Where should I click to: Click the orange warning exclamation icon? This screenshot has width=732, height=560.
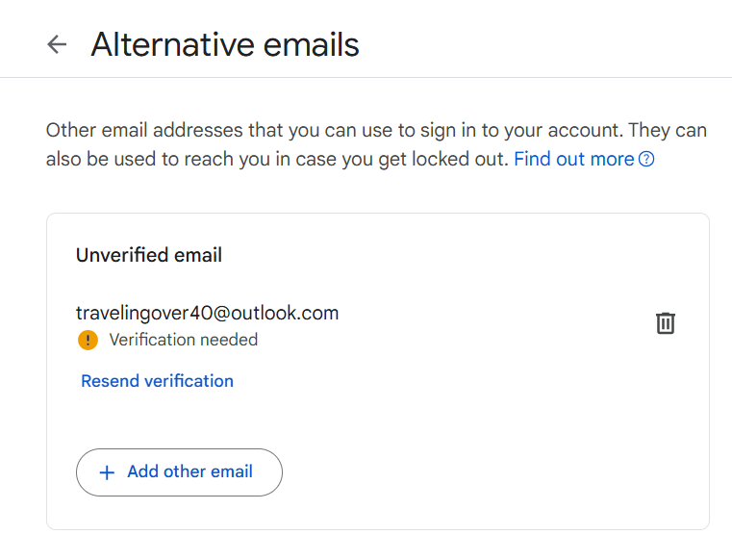(x=88, y=340)
